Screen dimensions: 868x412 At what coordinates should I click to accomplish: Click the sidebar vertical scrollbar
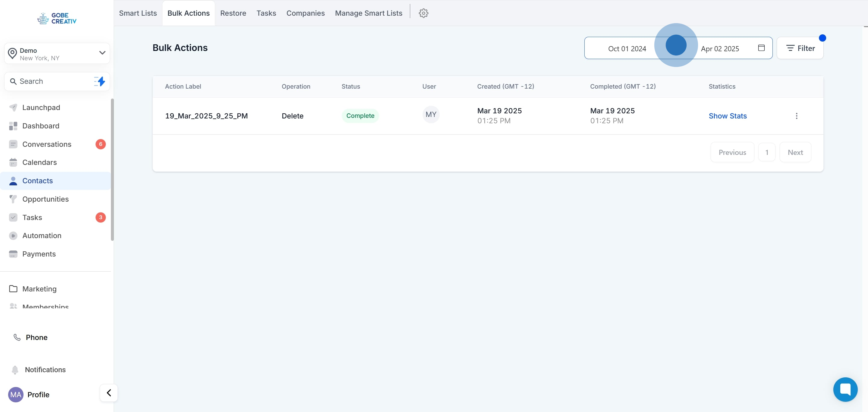[112, 169]
